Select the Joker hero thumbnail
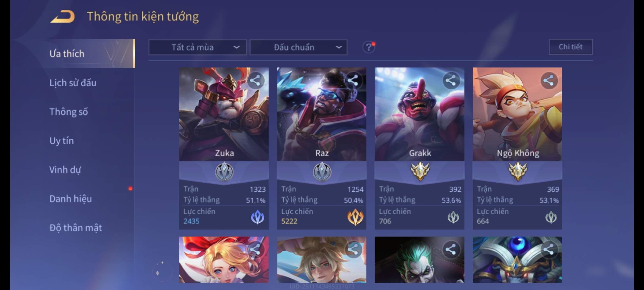Viewport: 644px width, 290px height. [x=419, y=260]
